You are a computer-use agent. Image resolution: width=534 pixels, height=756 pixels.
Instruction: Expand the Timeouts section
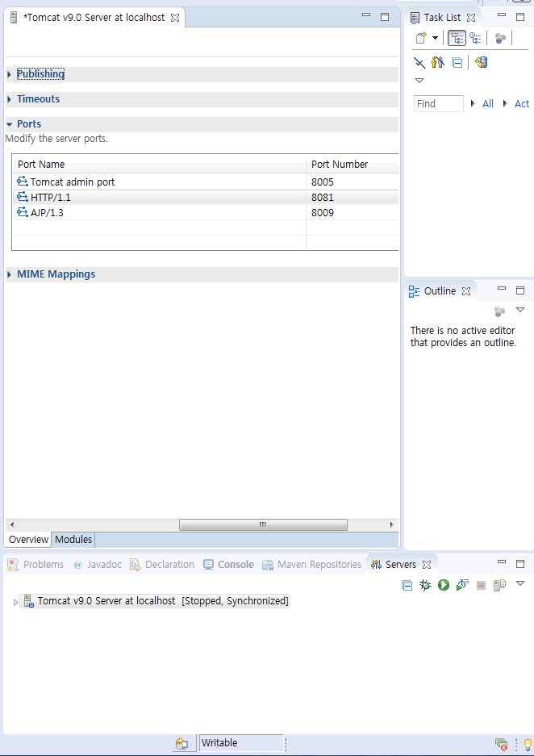tap(9, 99)
